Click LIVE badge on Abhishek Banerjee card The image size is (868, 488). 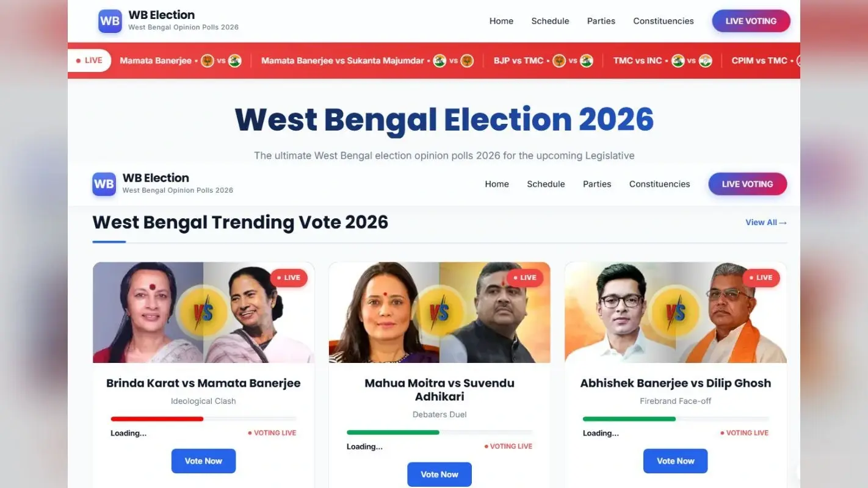pyautogui.click(x=761, y=278)
